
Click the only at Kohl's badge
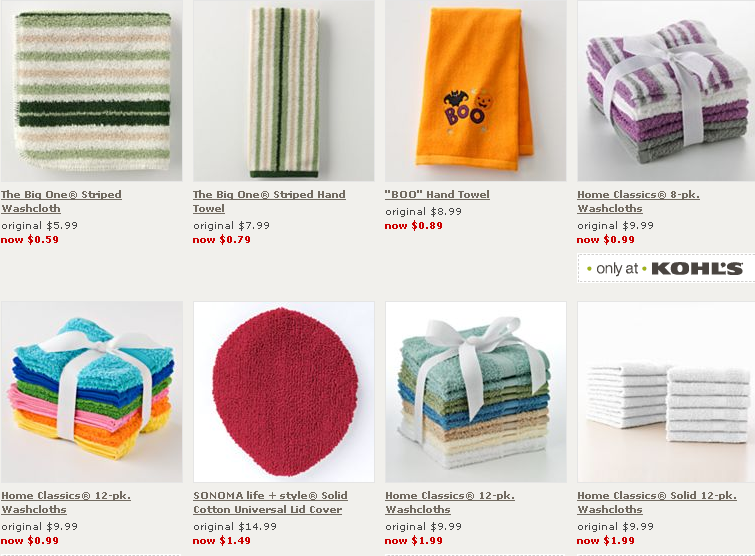(x=666, y=268)
